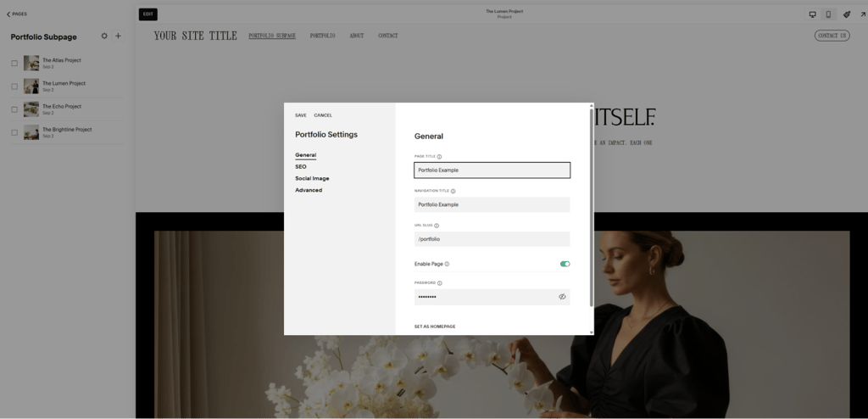Screen dimensions: 868x419
Task: Add new portfolio item with plus icon
Action: pos(118,36)
